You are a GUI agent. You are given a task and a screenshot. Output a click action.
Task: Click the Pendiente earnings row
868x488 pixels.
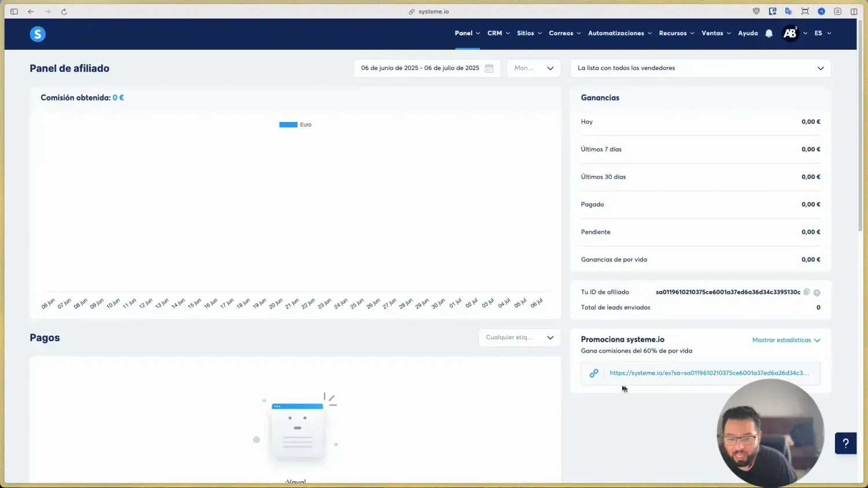(x=700, y=232)
